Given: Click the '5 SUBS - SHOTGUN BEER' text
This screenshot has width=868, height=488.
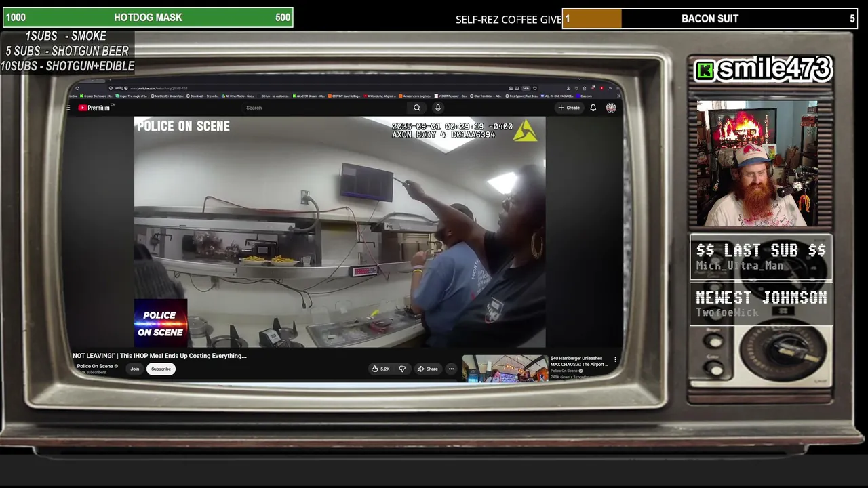Looking at the screenshot, I should tap(67, 52).
